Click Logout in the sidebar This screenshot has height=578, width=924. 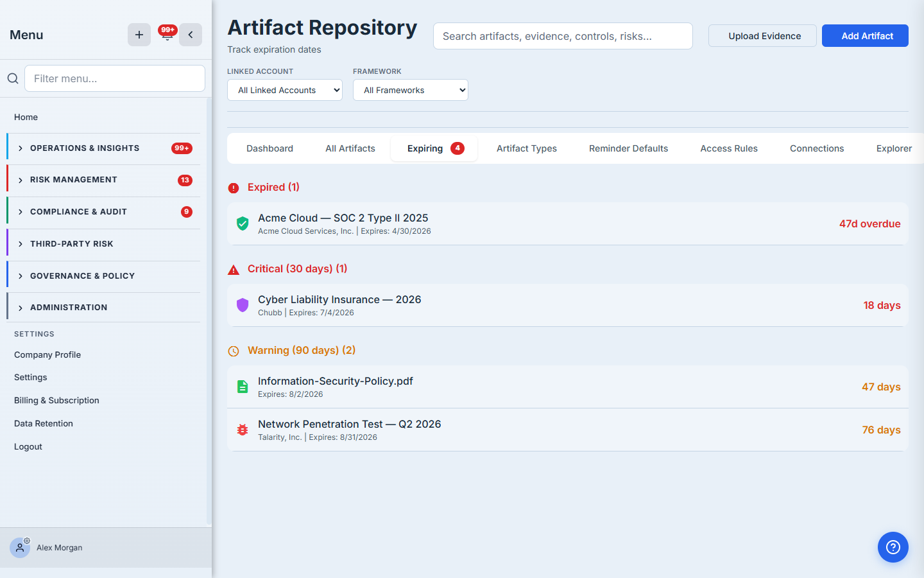[28, 446]
